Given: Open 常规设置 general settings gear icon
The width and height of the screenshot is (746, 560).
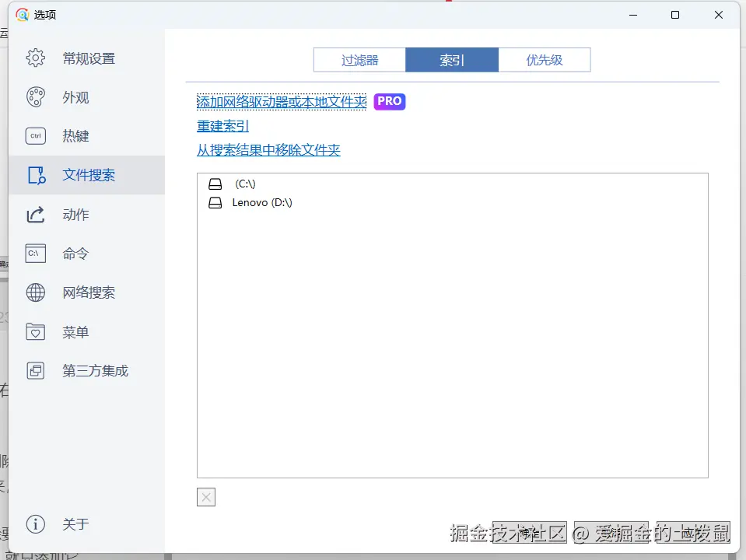Looking at the screenshot, I should coord(35,58).
